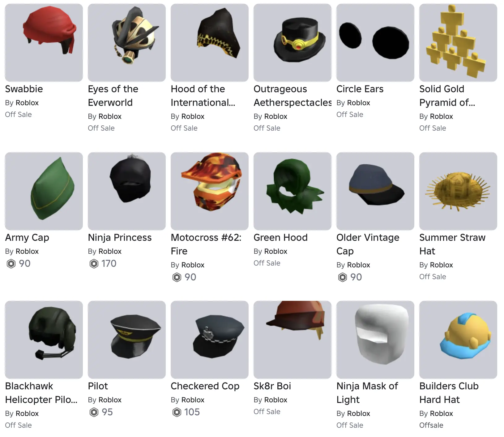View the Green Hood item image

pyautogui.click(x=293, y=191)
